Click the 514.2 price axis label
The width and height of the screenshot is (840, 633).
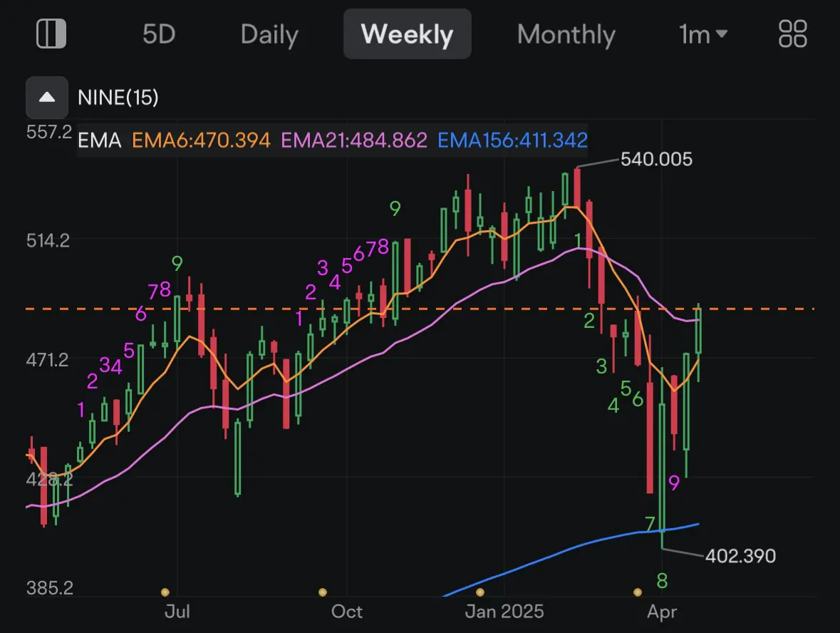pos(48,241)
